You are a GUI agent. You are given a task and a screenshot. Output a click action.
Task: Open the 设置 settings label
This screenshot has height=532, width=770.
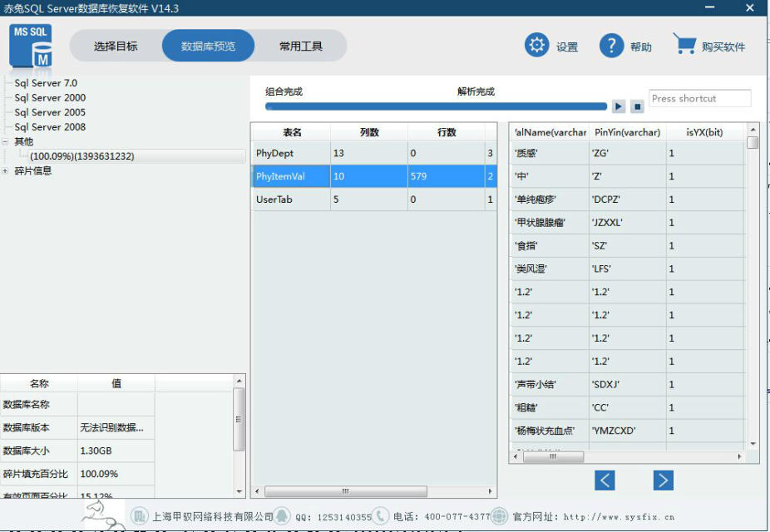567,47
